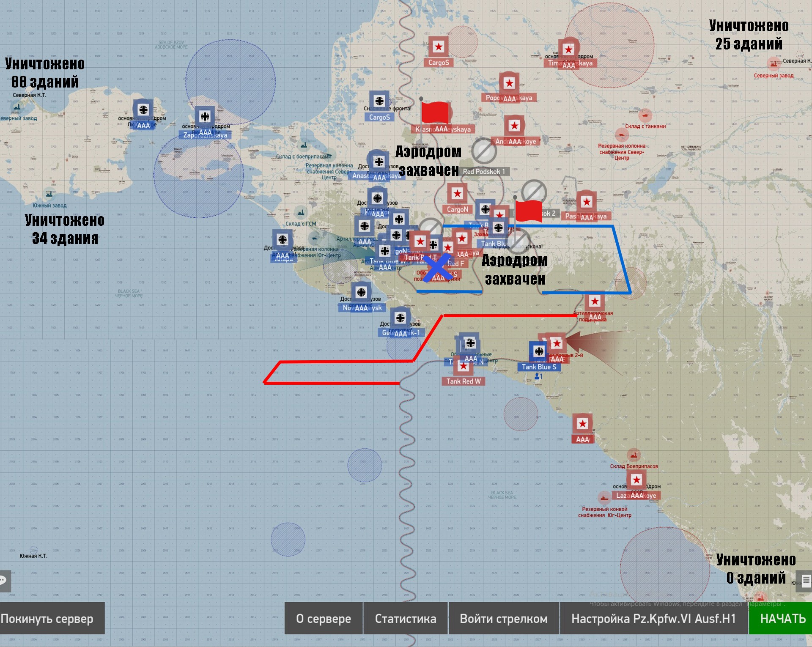Click the Tank Red W spawn icon
The image size is (812, 647).
click(464, 366)
